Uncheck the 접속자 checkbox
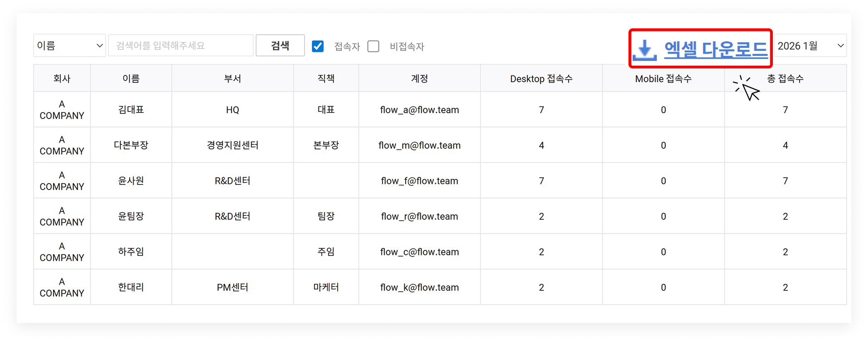868x343 pixels. 318,46
